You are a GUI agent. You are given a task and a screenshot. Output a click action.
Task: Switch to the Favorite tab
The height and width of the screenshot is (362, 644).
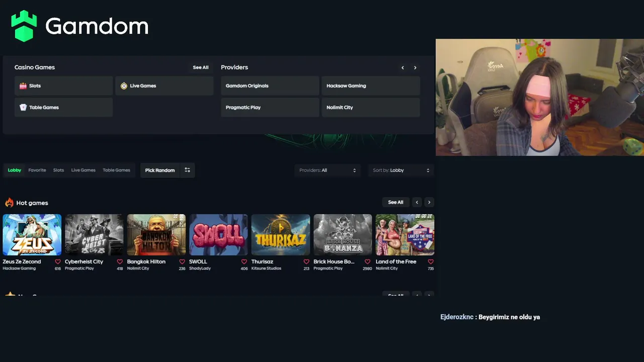pos(37,170)
